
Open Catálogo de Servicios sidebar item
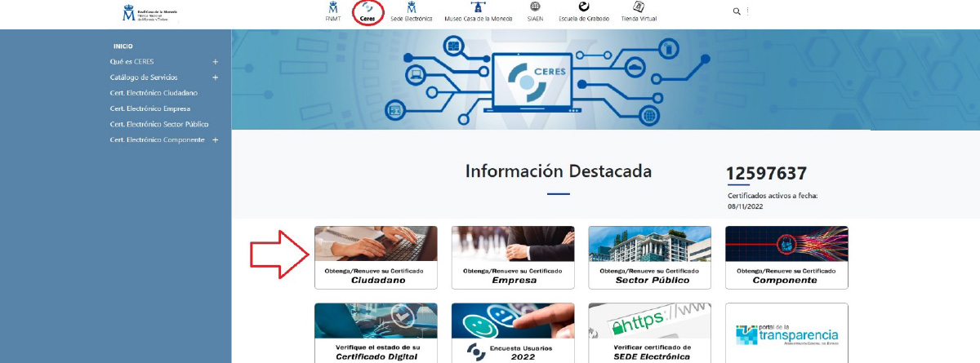point(143,77)
